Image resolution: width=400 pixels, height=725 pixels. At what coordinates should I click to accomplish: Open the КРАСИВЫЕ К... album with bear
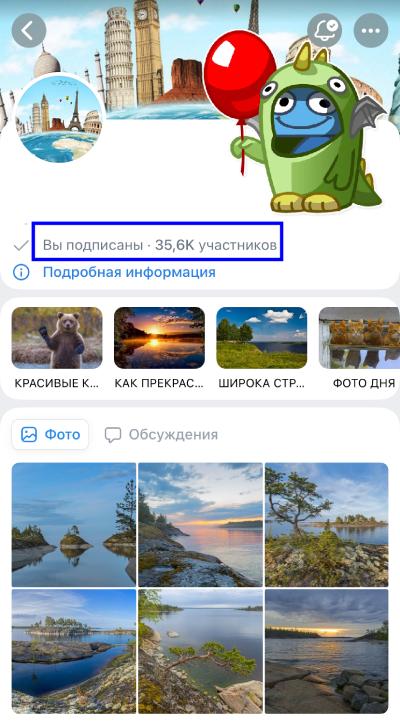(57, 348)
